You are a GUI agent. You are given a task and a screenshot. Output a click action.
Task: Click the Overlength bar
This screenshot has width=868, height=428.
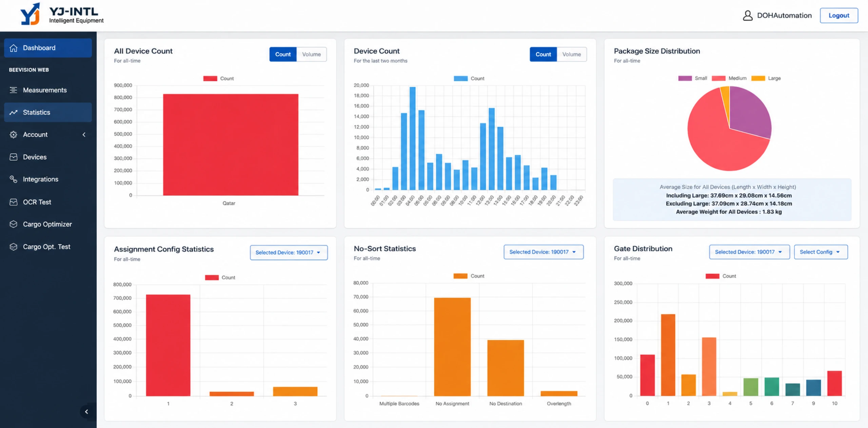coord(559,393)
